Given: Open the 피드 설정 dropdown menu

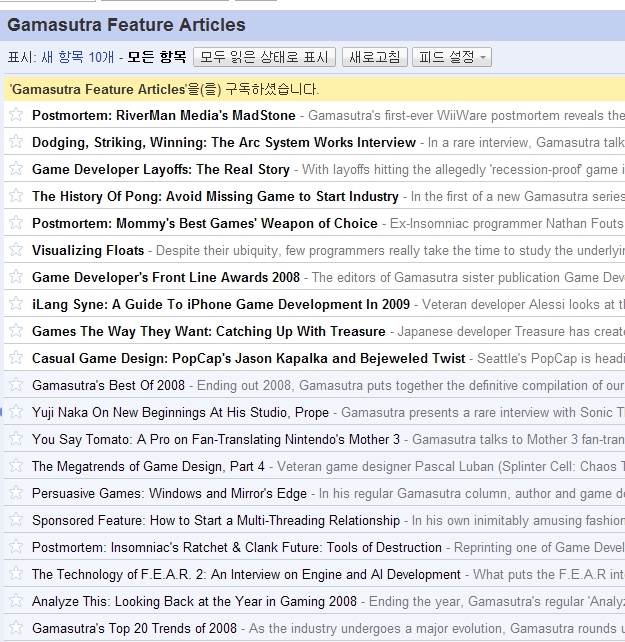Looking at the screenshot, I should (x=452, y=57).
